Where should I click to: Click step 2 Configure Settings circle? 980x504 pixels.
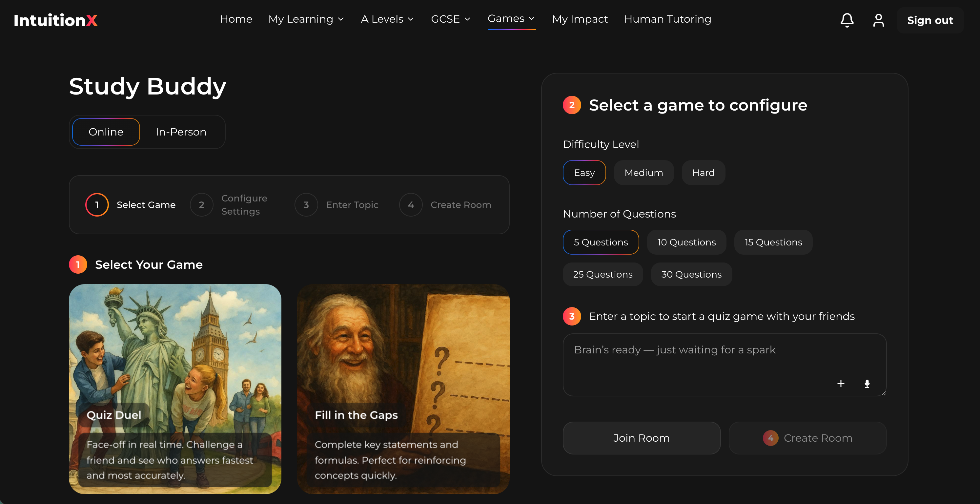(x=201, y=205)
